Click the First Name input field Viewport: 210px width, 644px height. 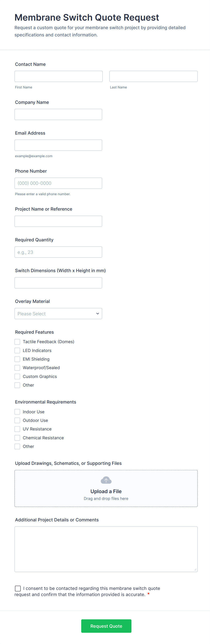[58, 76]
